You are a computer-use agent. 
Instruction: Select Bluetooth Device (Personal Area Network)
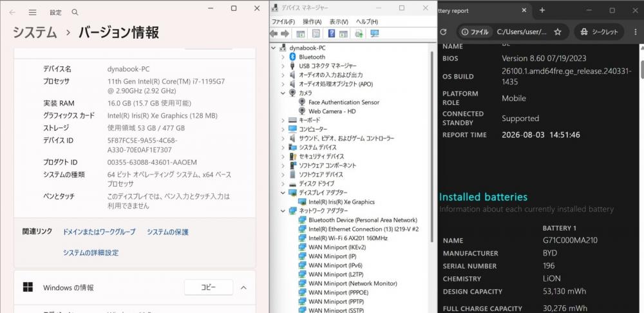[363, 220]
